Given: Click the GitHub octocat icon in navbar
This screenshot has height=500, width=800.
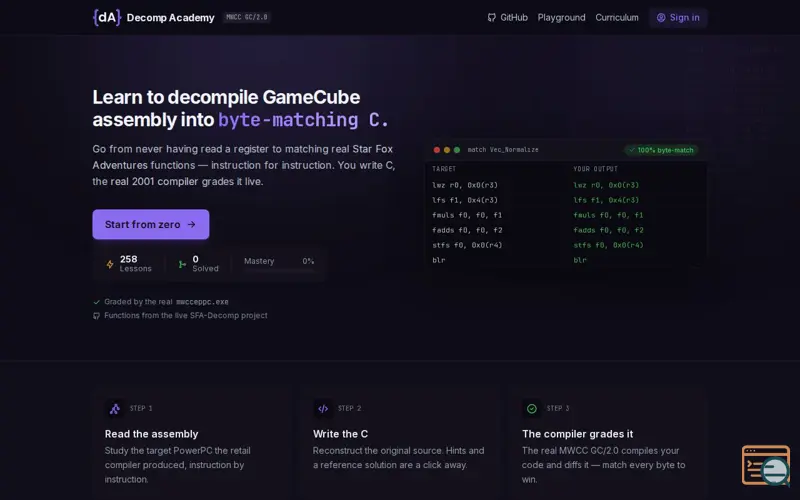Looking at the screenshot, I should [x=491, y=18].
